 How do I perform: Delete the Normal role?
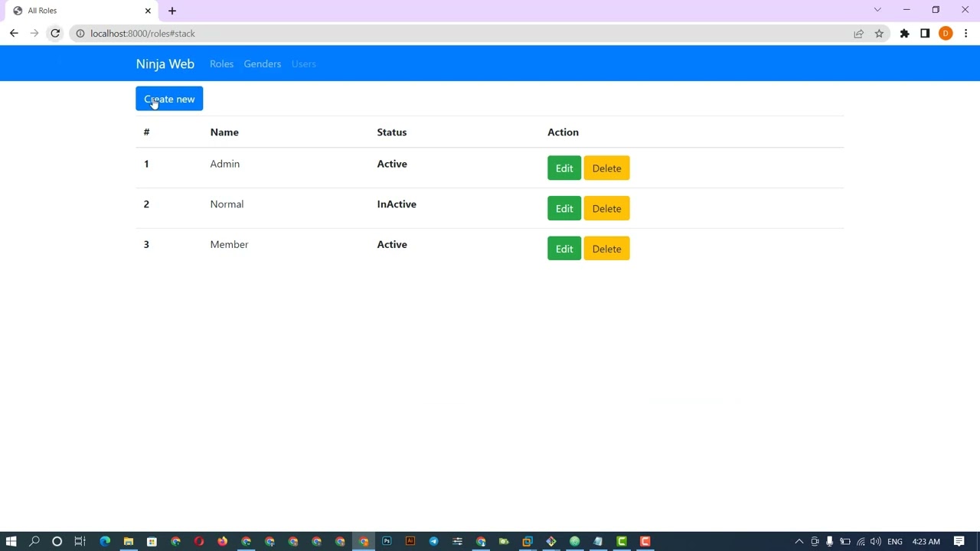click(606, 209)
